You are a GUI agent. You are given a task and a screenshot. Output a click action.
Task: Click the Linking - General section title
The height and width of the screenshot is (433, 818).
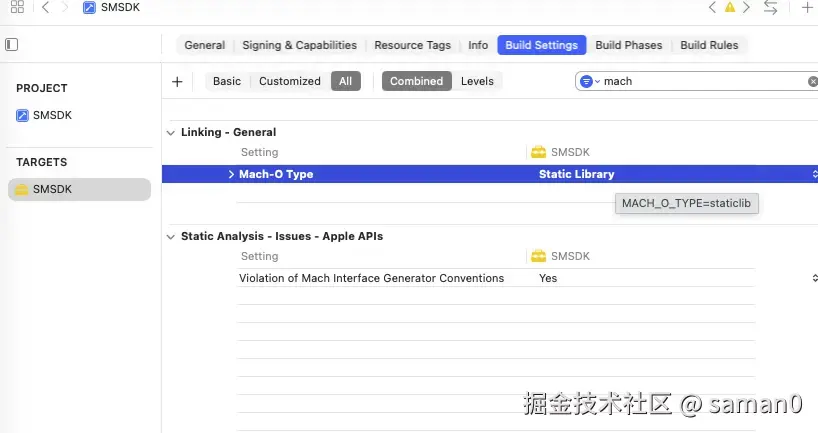click(x=228, y=133)
